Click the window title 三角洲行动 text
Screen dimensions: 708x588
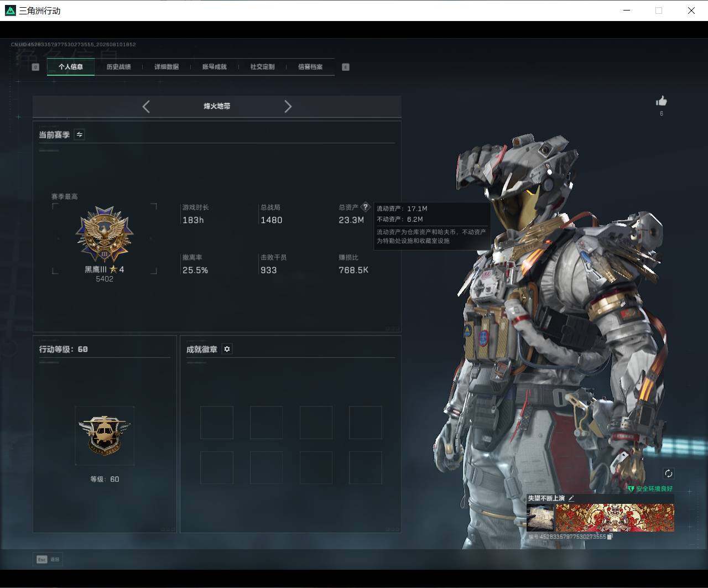40,11
